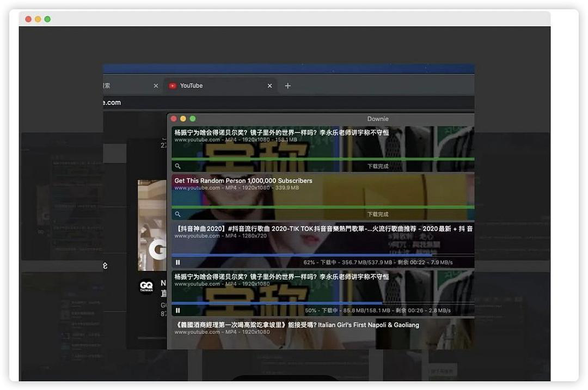Image resolution: width=588 pixels, height=390 pixels.
Task: Click the www.youtube.com MP4 1920x1080 339.9 MB details
Action: click(x=237, y=187)
